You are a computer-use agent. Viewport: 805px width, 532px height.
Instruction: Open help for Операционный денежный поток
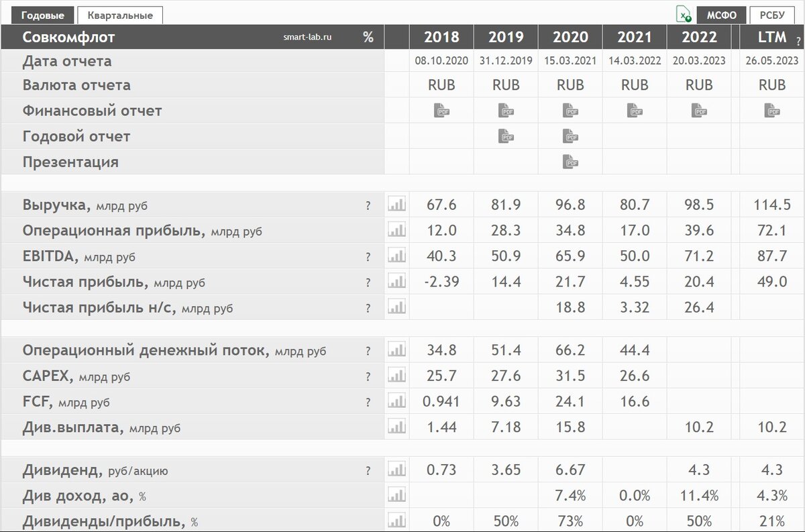coord(368,350)
